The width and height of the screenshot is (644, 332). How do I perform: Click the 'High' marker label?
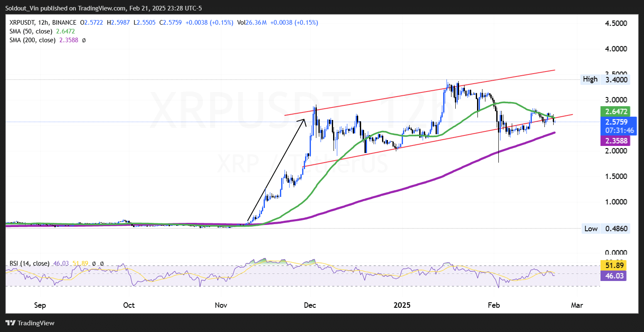point(590,79)
